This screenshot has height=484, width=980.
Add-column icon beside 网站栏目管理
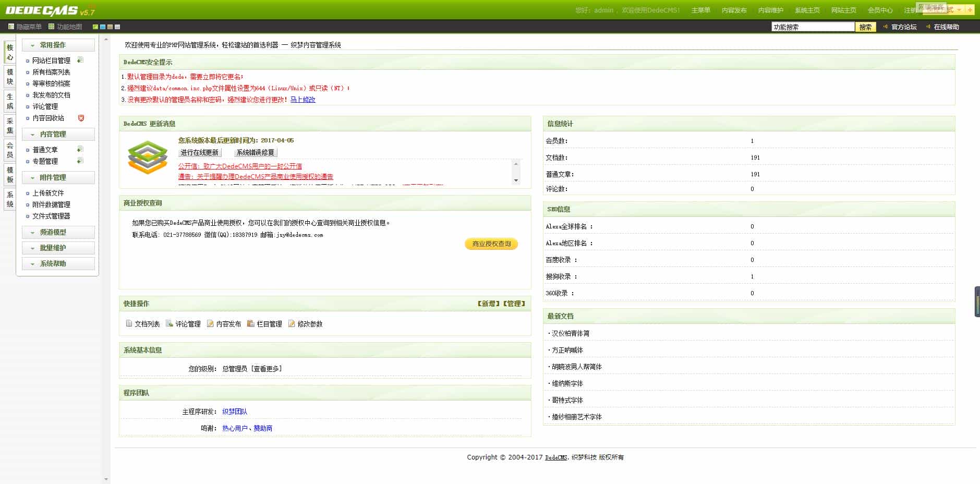[80, 60]
